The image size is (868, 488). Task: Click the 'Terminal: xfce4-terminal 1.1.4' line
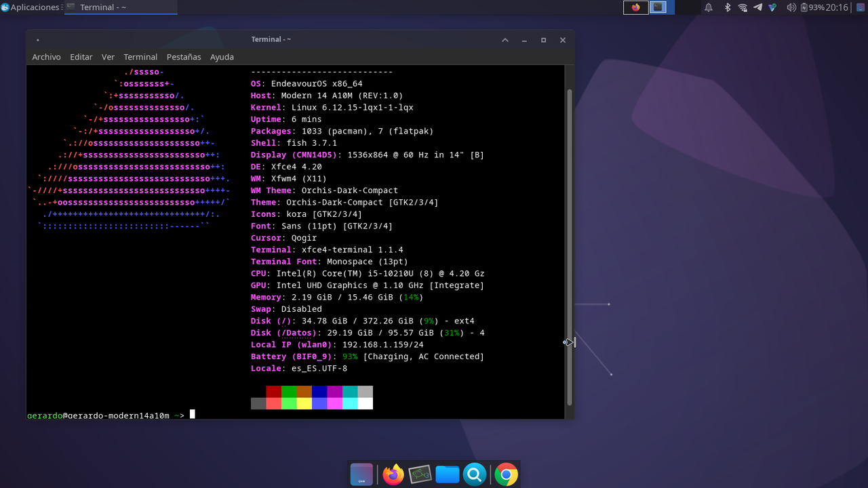pos(327,250)
